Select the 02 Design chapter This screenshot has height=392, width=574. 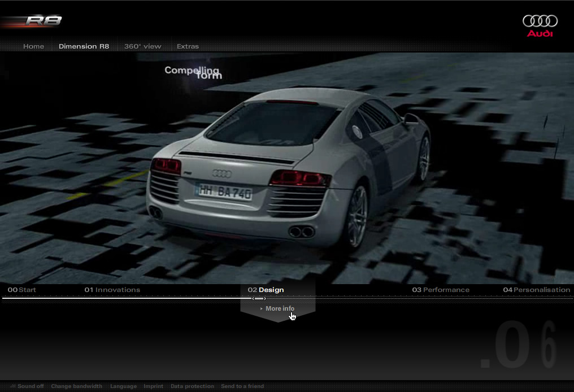point(266,290)
